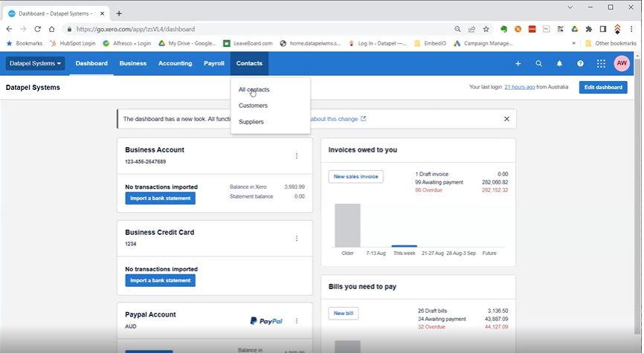The height and width of the screenshot is (353, 644).
Task: Open a new browser tab
Action: click(119, 13)
